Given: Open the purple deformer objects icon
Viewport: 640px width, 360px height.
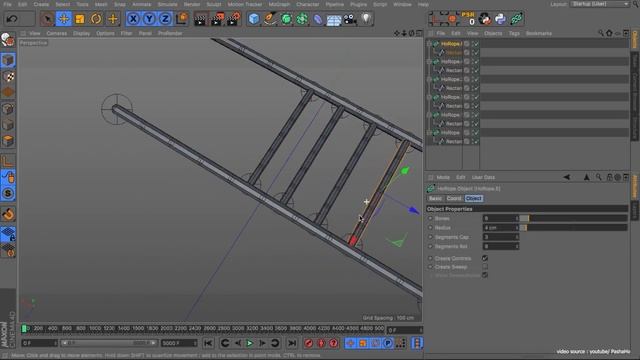Looking at the screenshot, I should click(318, 19).
